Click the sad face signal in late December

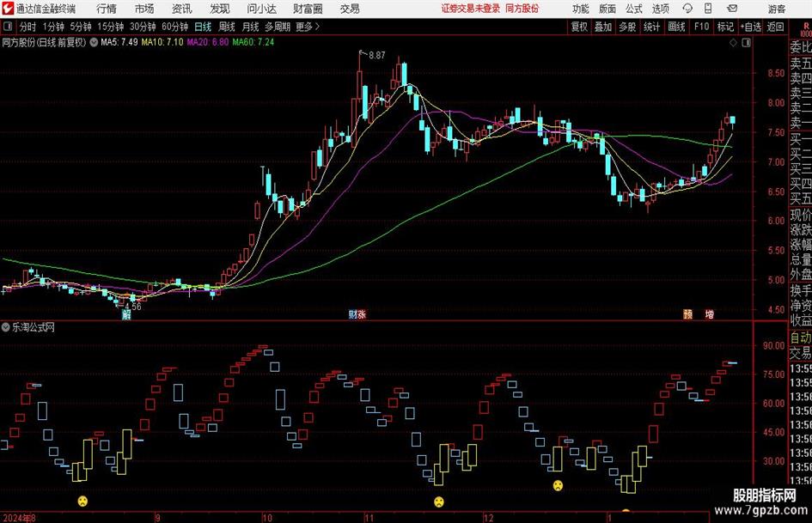[558, 486]
